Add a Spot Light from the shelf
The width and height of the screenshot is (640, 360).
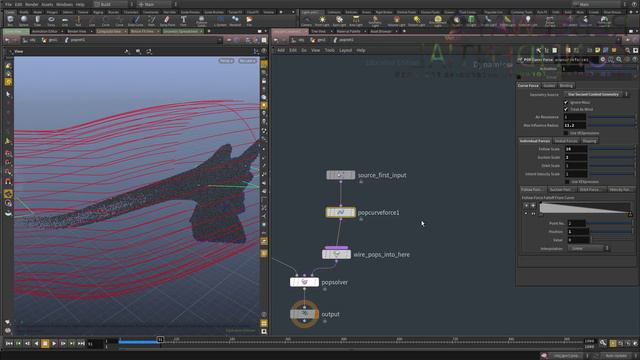click(339, 21)
